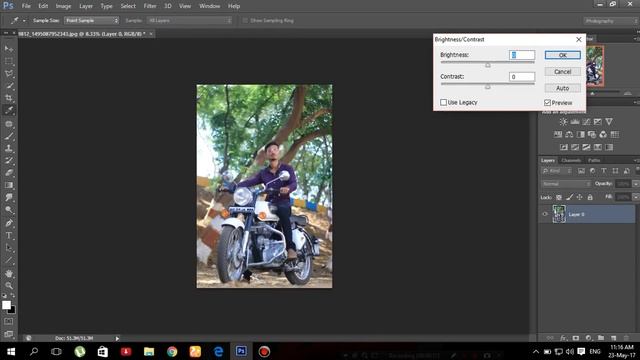Open the Window menu

(209, 6)
